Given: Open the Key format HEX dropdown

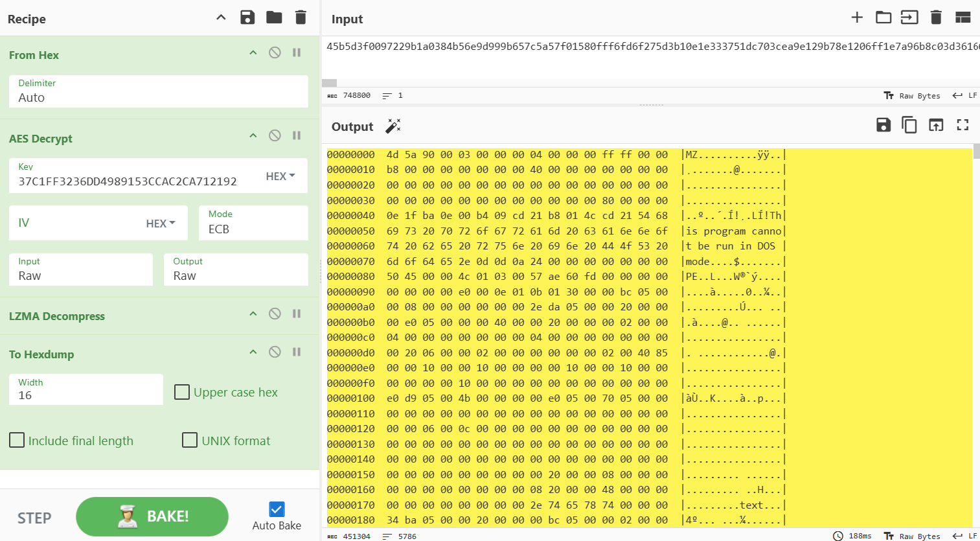Looking at the screenshot, I should (280, 176).
